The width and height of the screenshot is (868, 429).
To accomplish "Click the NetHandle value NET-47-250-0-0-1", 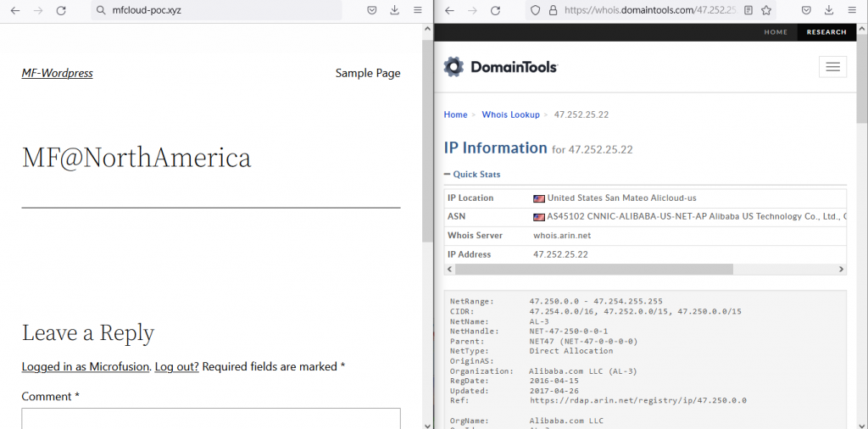I will click(x=569, y=331).
